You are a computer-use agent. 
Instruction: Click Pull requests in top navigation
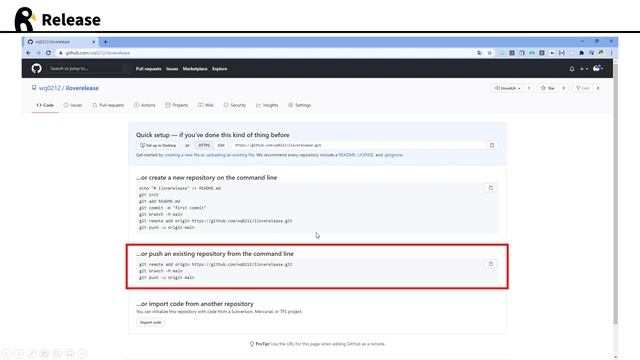(149, 69)
